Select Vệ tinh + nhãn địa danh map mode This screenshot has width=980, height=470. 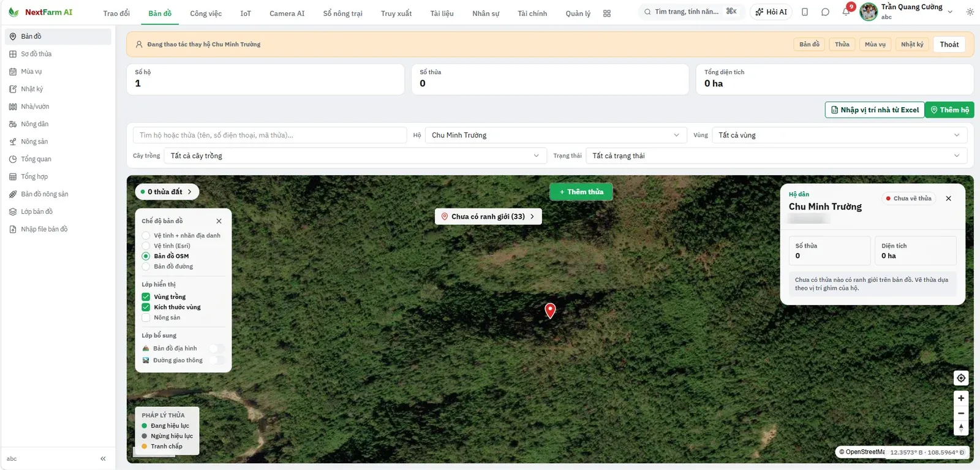146,235
